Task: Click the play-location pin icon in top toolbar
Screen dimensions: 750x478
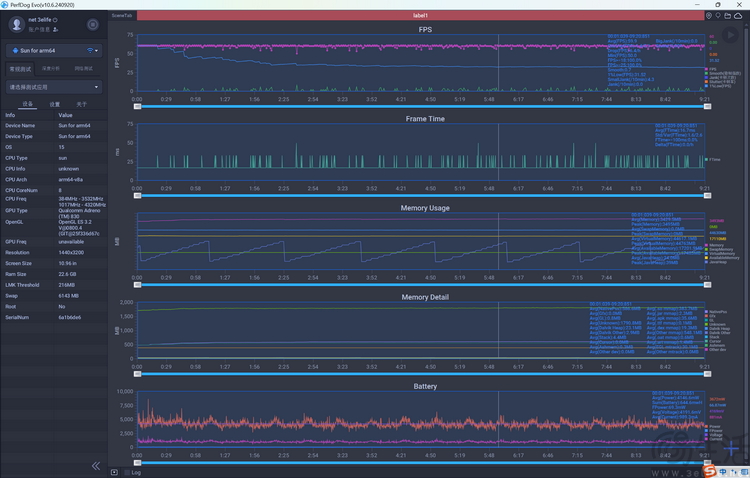Action: [x=709, y=16]
